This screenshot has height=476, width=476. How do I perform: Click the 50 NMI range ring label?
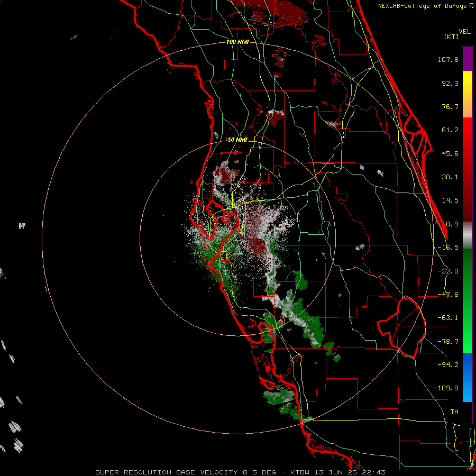pos(237,140)
